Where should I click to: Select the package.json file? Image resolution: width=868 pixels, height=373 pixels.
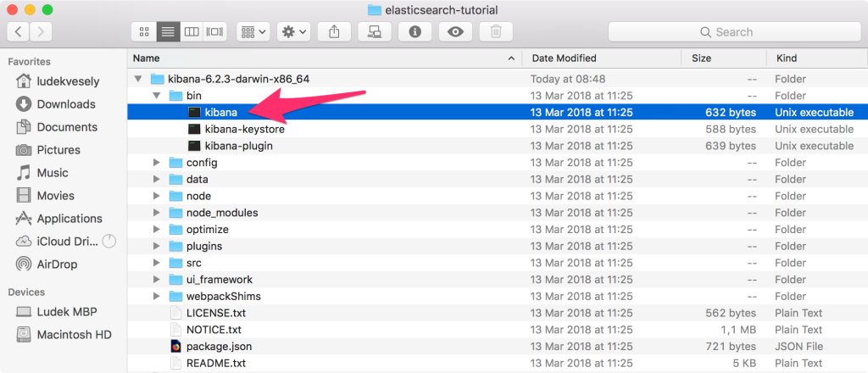(498, 347)
